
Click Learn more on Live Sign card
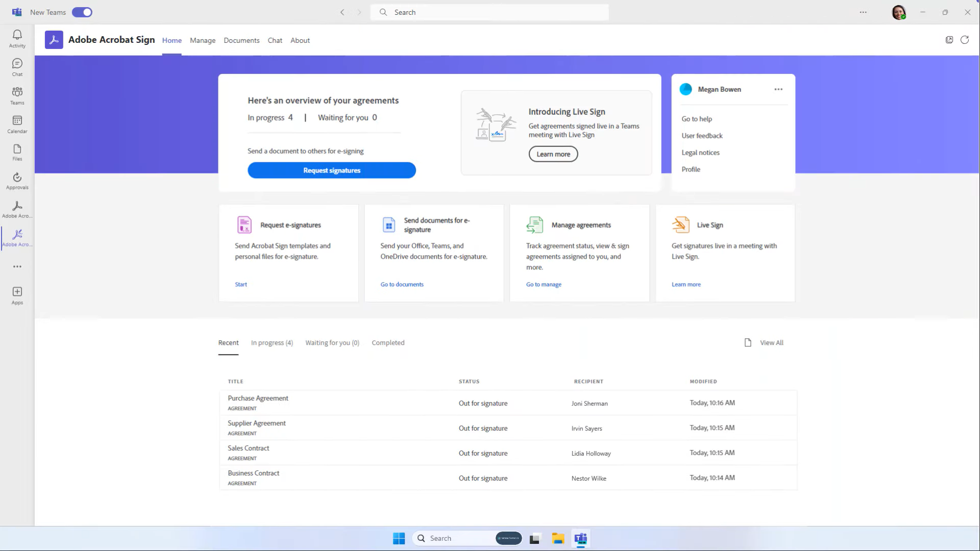click(686, 285)
